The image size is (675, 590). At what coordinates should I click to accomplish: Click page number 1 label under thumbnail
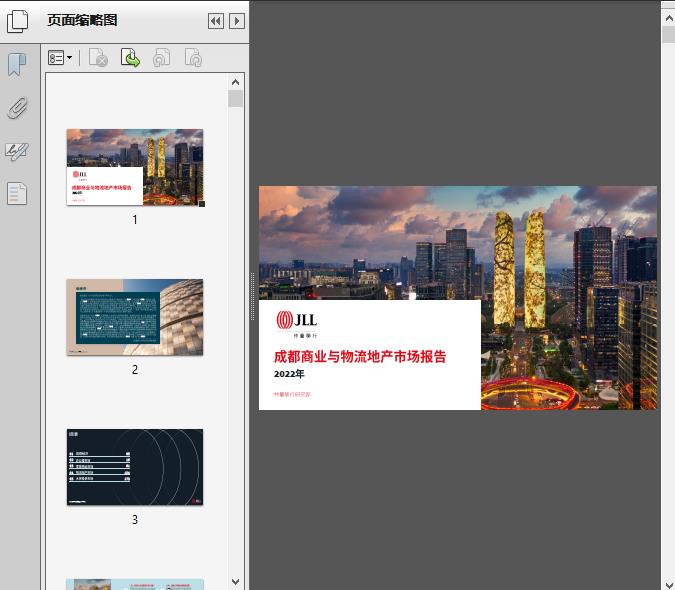click(135, 220)
